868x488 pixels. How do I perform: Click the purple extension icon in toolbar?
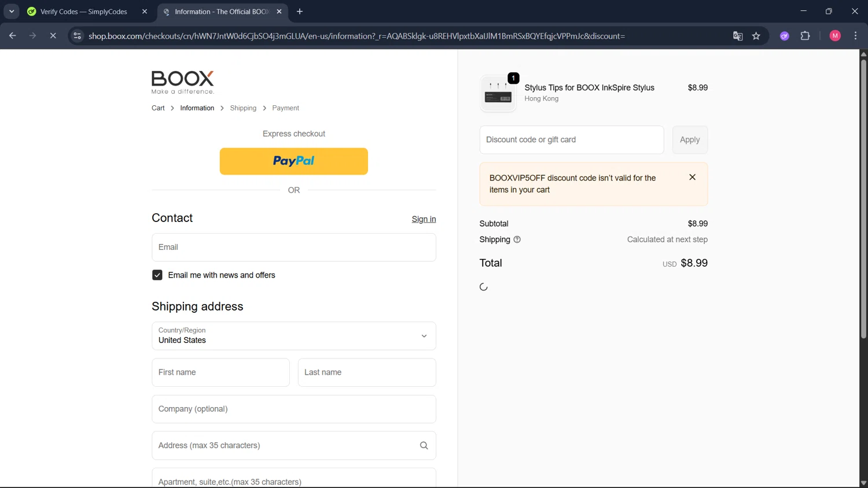pos(785,36)
